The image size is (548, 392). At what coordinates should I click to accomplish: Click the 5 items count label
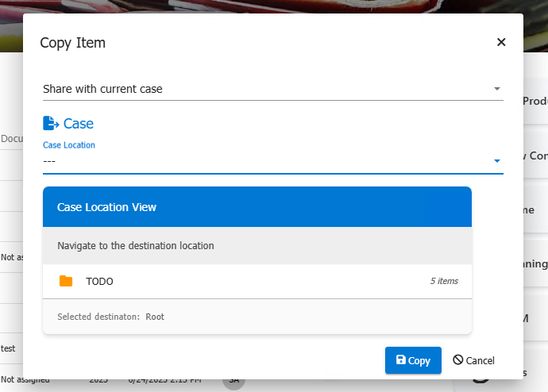(444, 281)
